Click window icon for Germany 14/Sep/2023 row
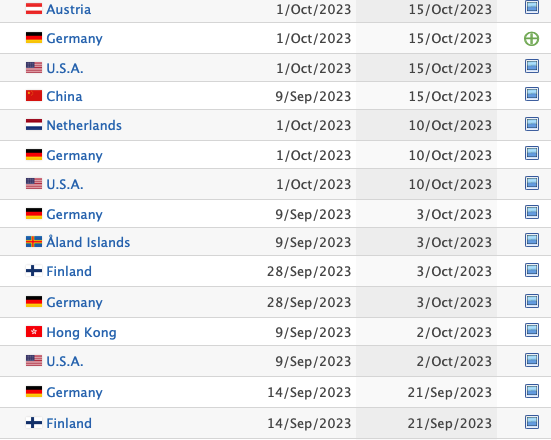The width and height of the screenshot is (551, 440). [x=532, y=391]
